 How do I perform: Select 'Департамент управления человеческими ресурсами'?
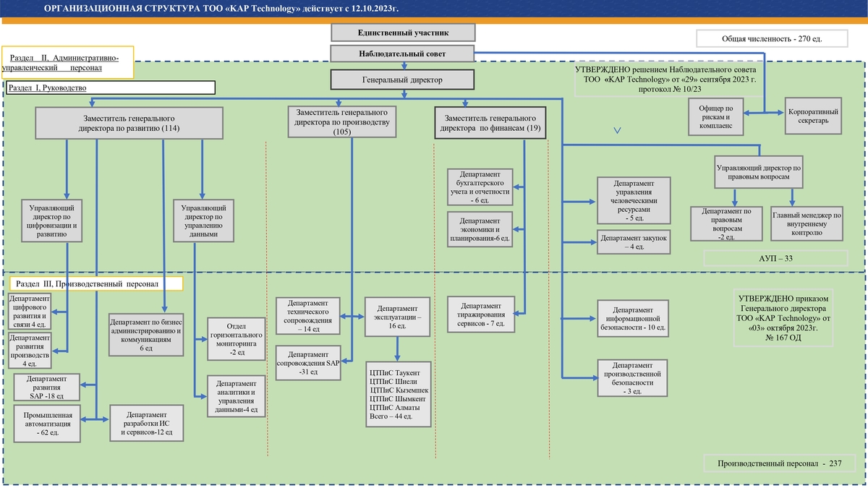pyautogui.click(x=634, y=200)
